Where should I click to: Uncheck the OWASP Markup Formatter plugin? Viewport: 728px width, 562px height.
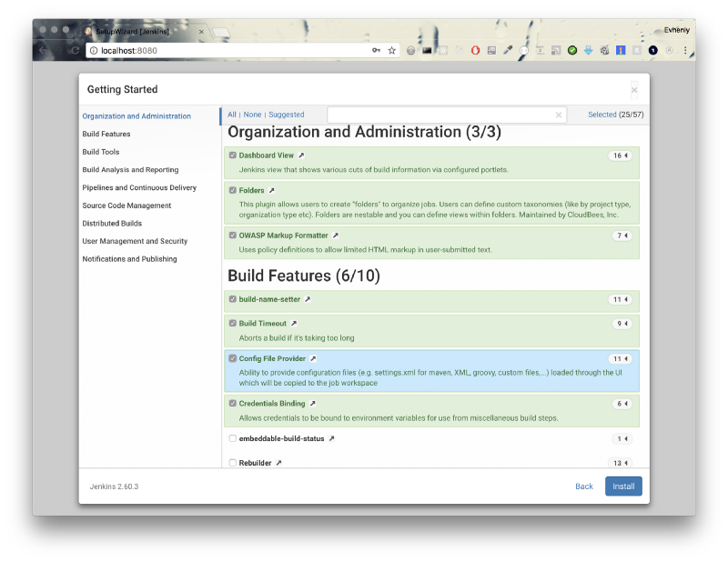click(x=233, y=236)
